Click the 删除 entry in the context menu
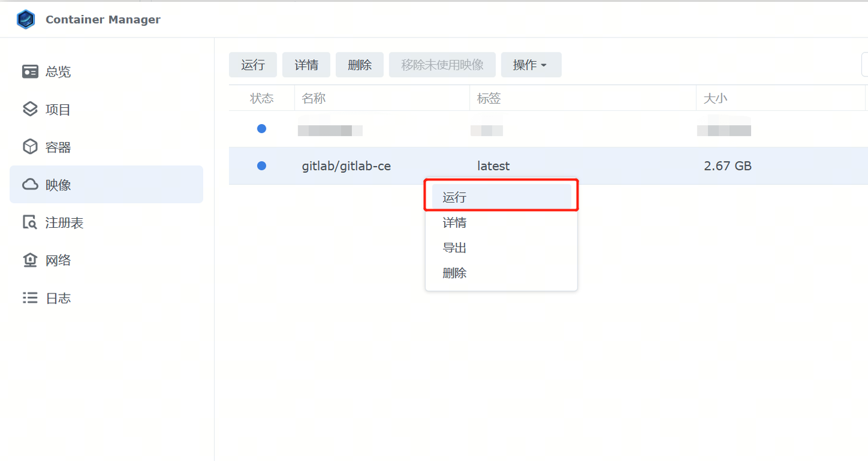 [x=454, y=272]
